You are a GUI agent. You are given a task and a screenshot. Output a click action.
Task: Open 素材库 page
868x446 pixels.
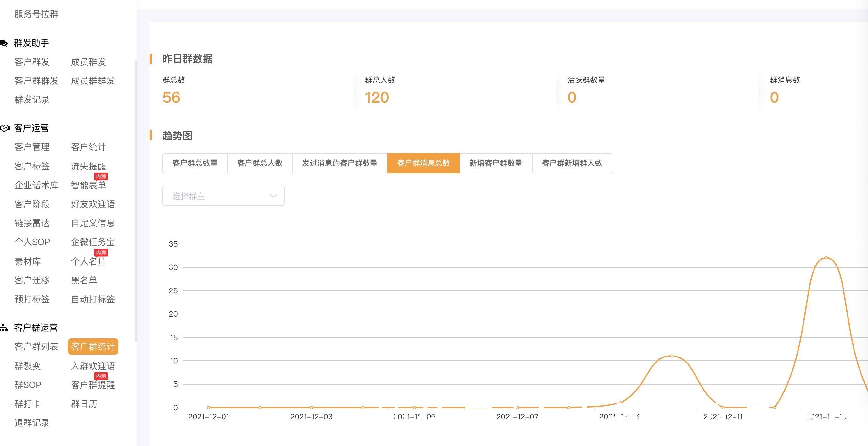(28, 261)
